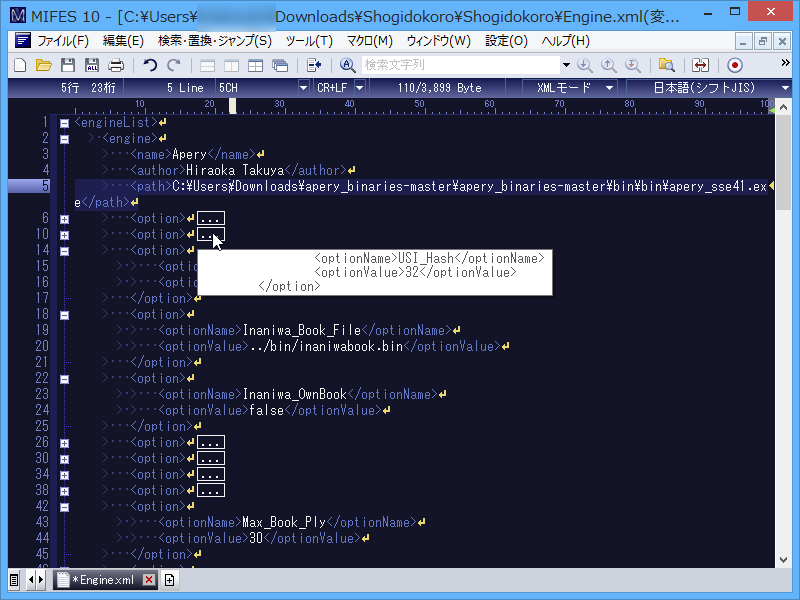Open the CR+LF line ending dropdown

359,87
